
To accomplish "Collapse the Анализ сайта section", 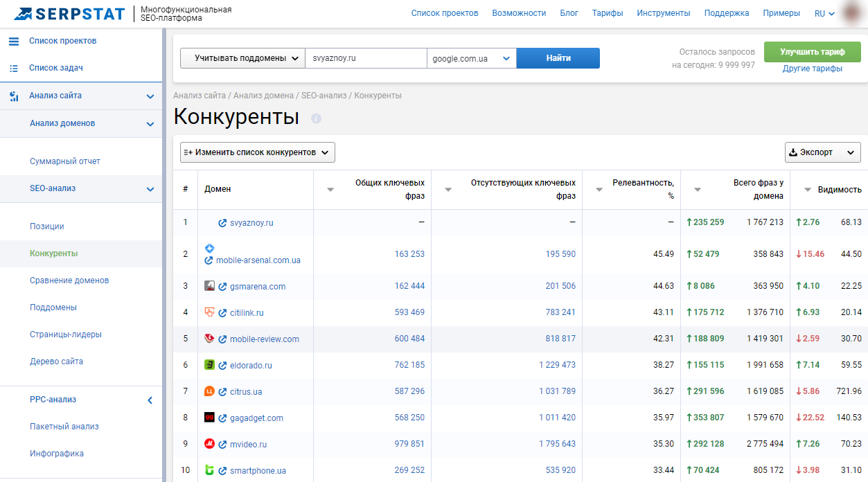I will pos(150,96).
